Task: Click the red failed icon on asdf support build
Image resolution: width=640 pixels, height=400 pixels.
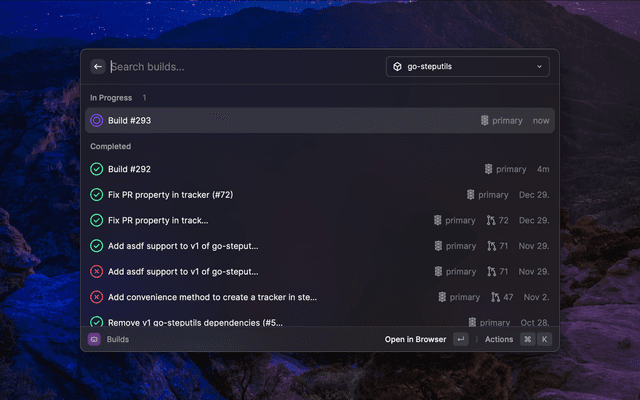Action: [97, 271]
